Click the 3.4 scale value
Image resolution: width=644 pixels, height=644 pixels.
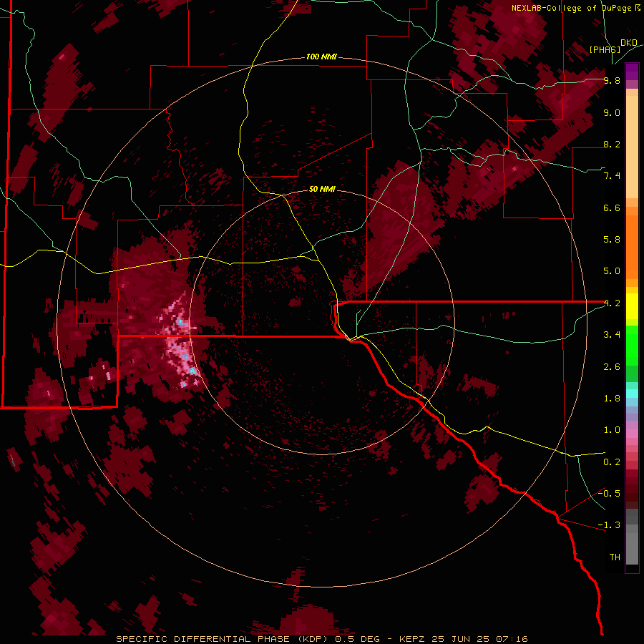pos(612,335)
